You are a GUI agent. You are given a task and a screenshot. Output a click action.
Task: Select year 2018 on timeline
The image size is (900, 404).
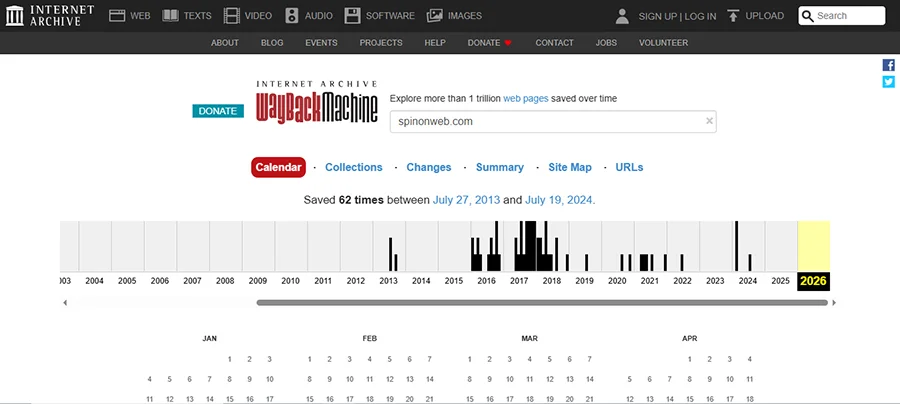[x=552, y=281]
